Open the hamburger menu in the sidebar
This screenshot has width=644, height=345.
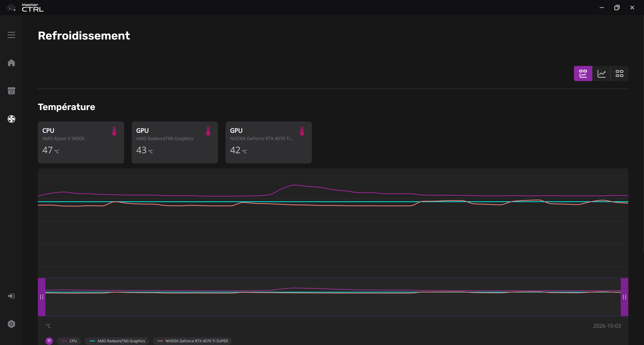point(11,35)
